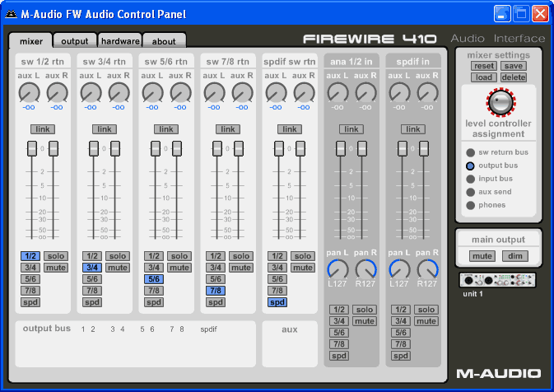This screenshot has height=392, width=554.
Task: Click the left fader of ana 1/2 in
Action: coord(341,148)
